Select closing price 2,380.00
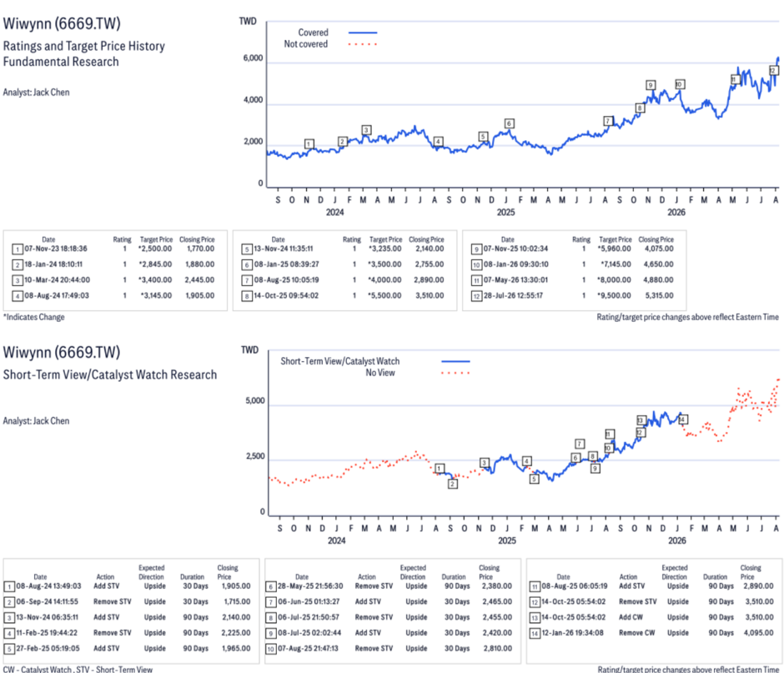784x673 pixels. pyautogui.click(x=497, y=586)
